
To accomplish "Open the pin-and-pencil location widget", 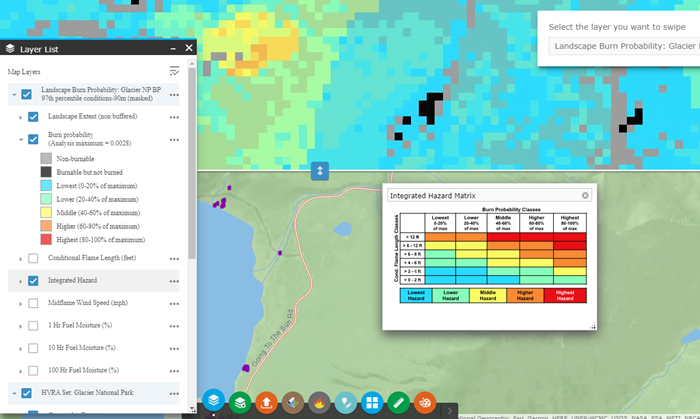I will pyautogui.click(x=346, y=403).
